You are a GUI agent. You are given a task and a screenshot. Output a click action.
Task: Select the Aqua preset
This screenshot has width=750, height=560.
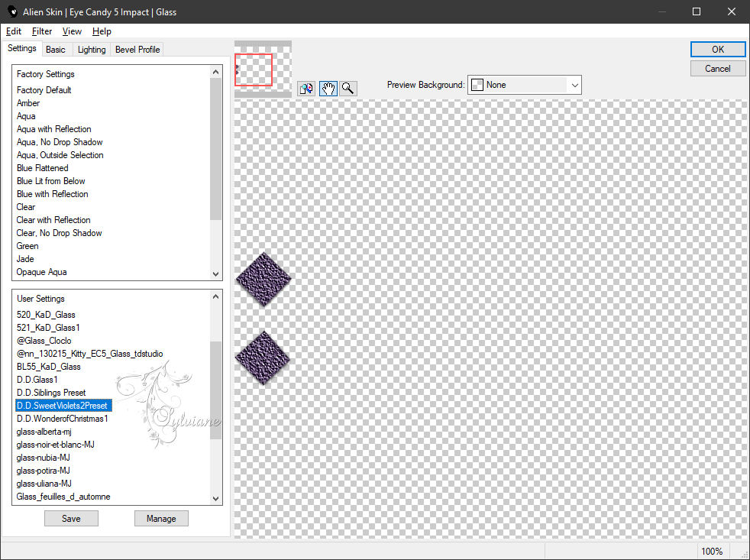coord(26,116)
